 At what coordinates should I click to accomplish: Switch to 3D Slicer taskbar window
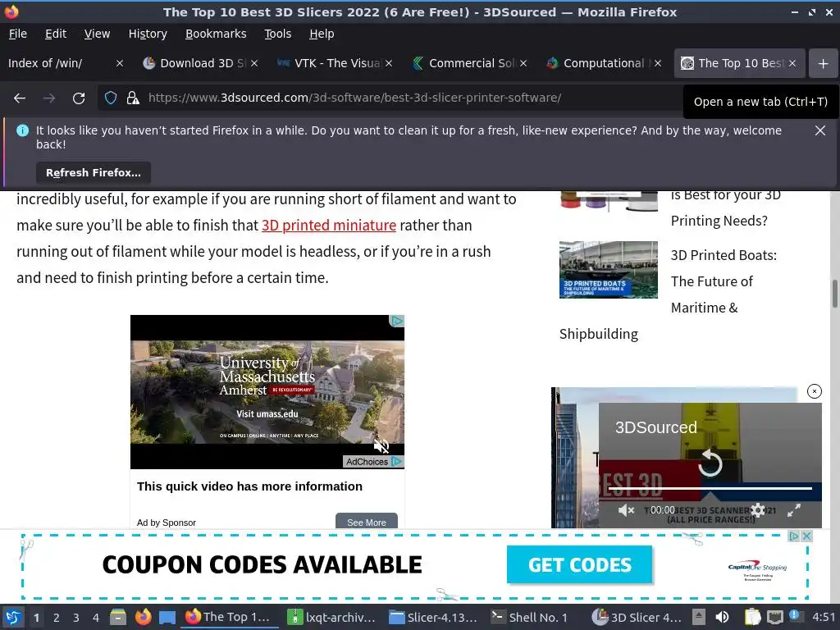click(x=637, y=618)
